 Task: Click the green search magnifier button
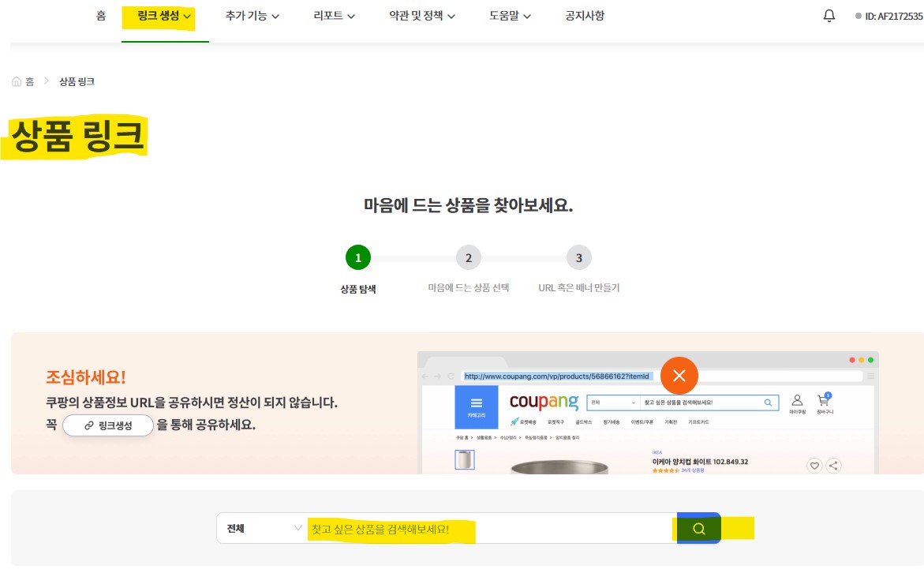pos(699,528)
